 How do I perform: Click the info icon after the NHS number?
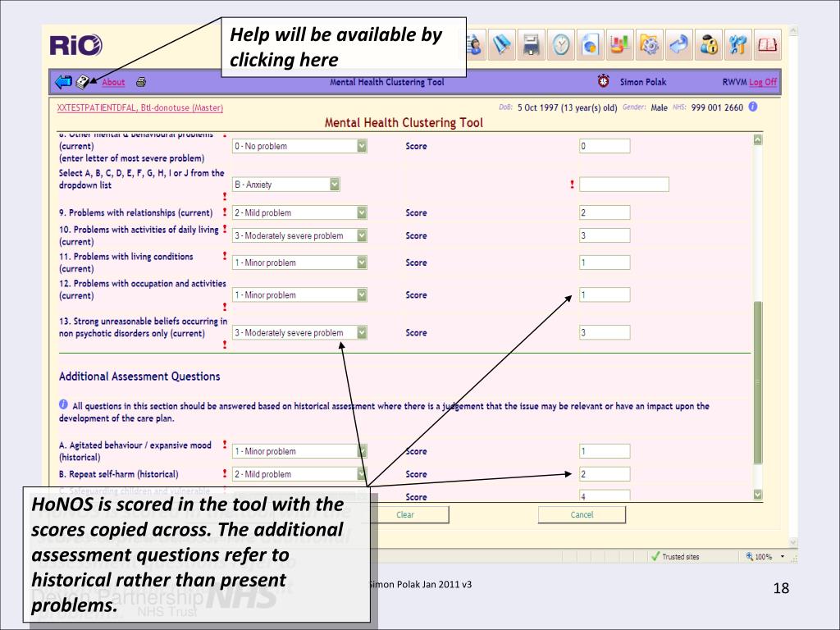tap(753, 107)
